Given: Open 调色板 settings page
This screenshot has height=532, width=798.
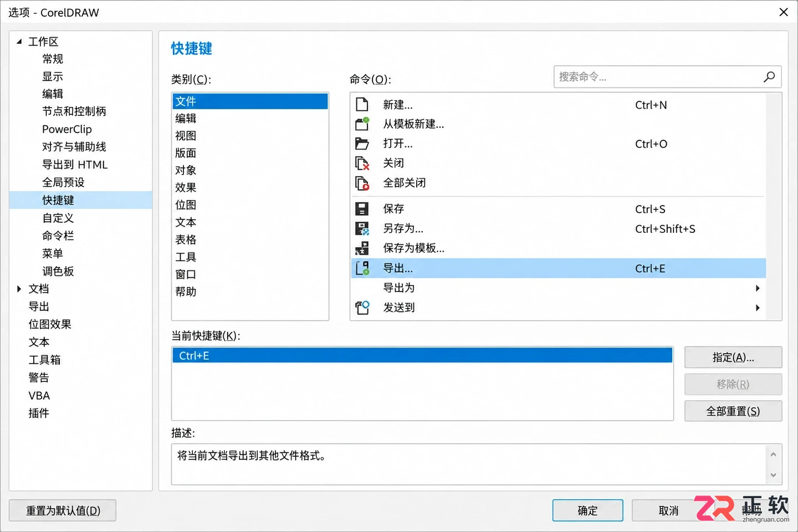Looking at the screenshot, I should pos(58,271).
